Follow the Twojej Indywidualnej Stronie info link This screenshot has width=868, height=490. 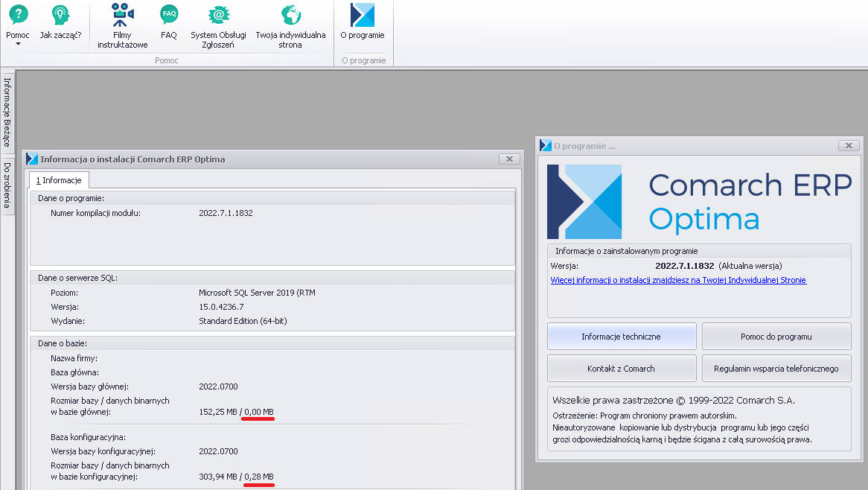(678, 281)
